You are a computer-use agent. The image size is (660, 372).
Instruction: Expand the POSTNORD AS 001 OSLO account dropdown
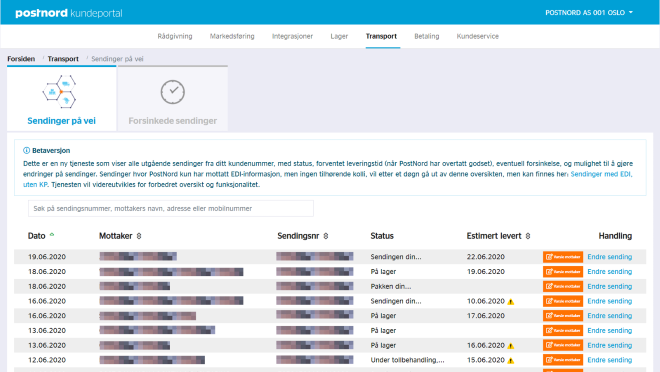tap(589, 13)
